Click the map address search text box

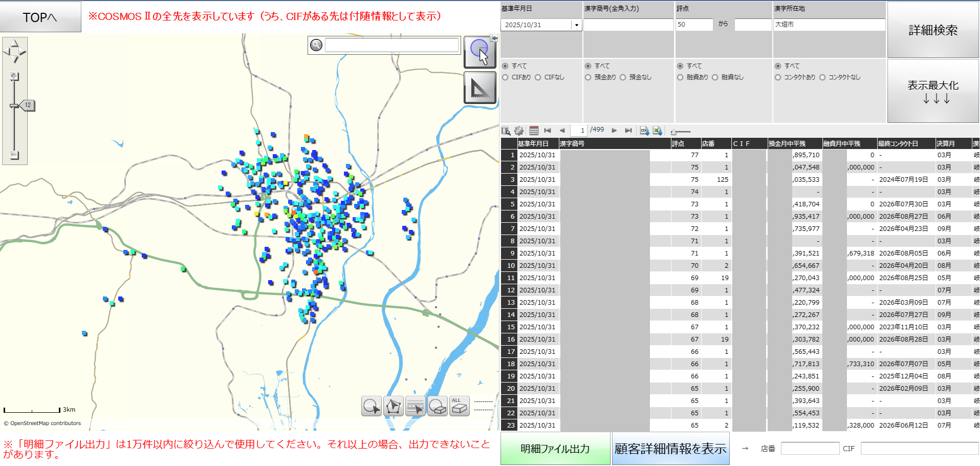click(x=391, y=45)
